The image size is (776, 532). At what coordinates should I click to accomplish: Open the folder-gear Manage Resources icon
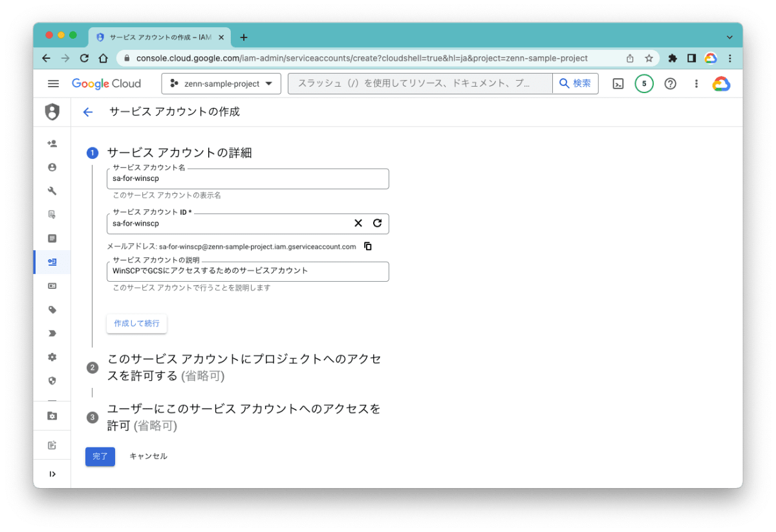point(52,416)
